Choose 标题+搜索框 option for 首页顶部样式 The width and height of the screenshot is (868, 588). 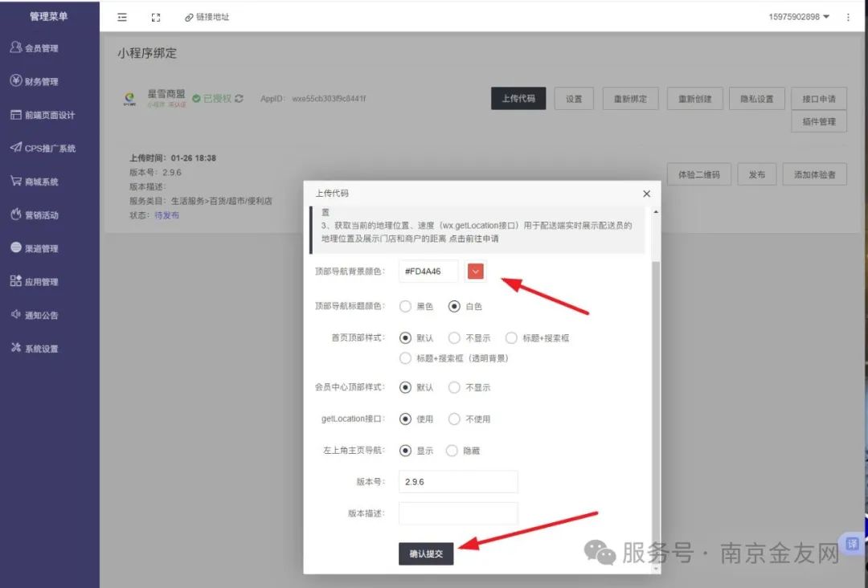511,337
